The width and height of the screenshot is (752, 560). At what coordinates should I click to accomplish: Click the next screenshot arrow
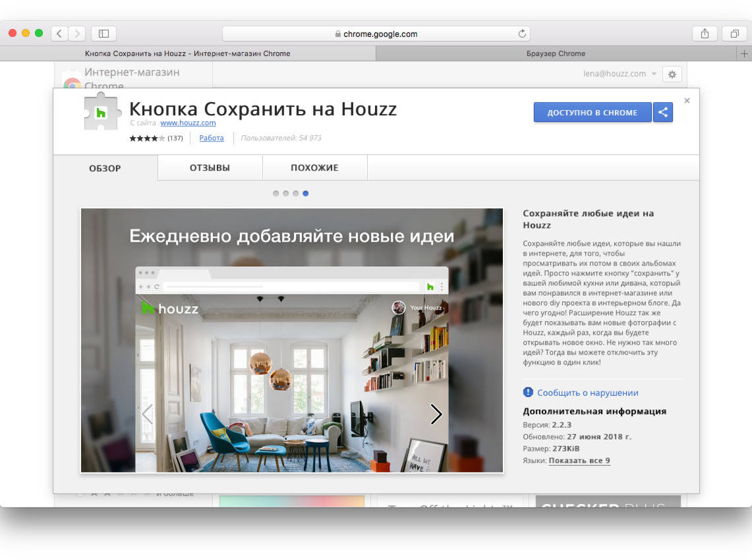[x=436, y=414]
